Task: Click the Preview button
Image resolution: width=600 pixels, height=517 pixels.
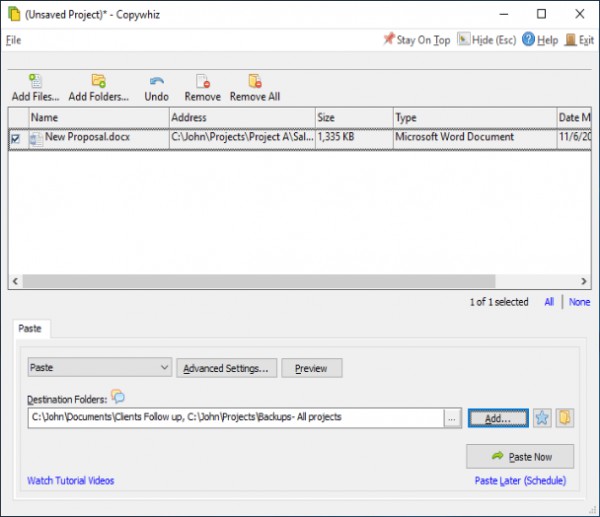Action: tap(311, 368)
